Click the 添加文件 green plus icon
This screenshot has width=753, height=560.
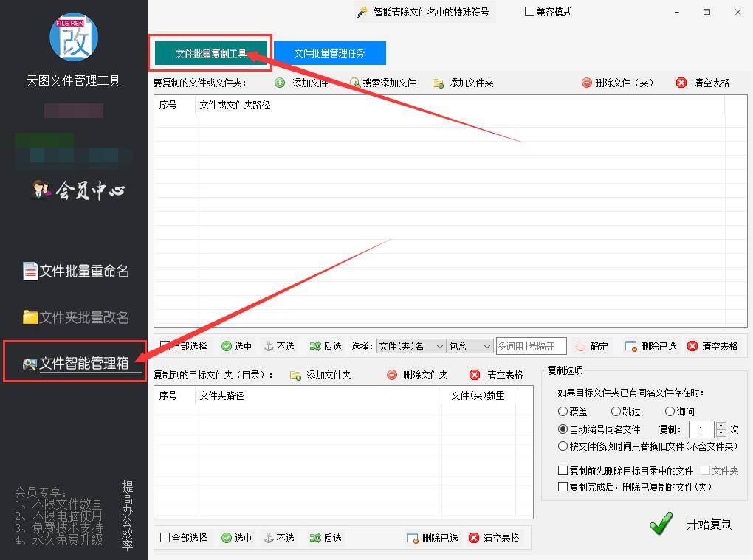[280, 83]
